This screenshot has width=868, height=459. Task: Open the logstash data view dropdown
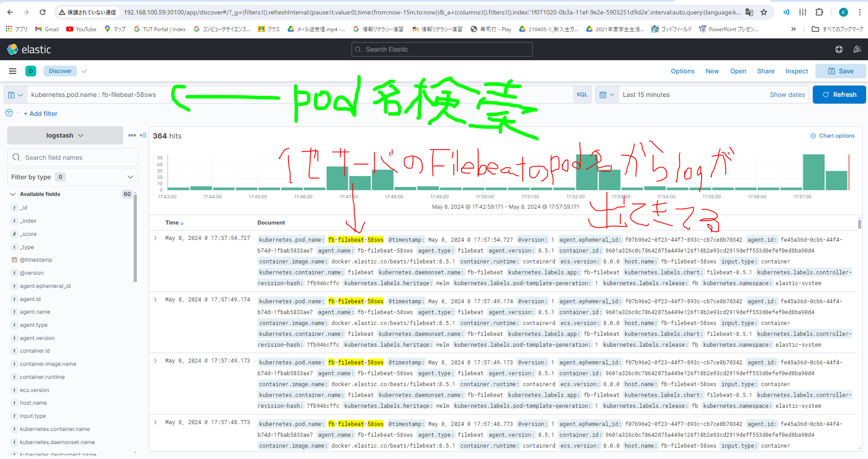[65, 135]
